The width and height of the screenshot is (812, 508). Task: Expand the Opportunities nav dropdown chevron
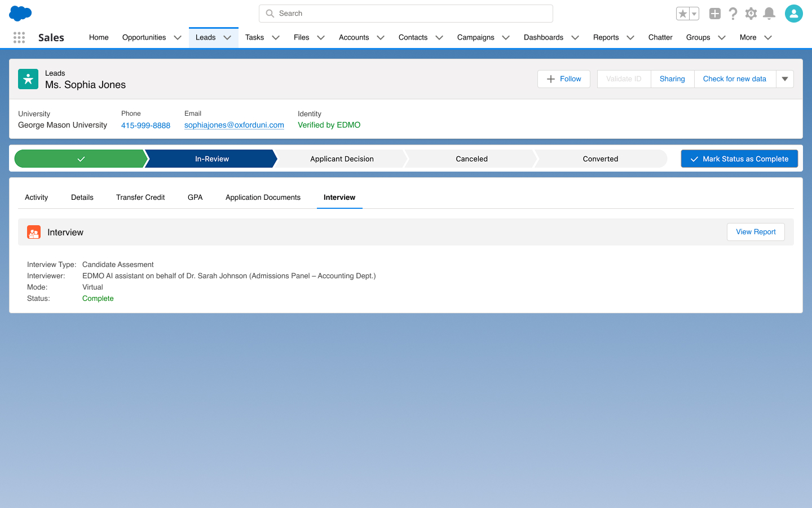pos(178,38)
